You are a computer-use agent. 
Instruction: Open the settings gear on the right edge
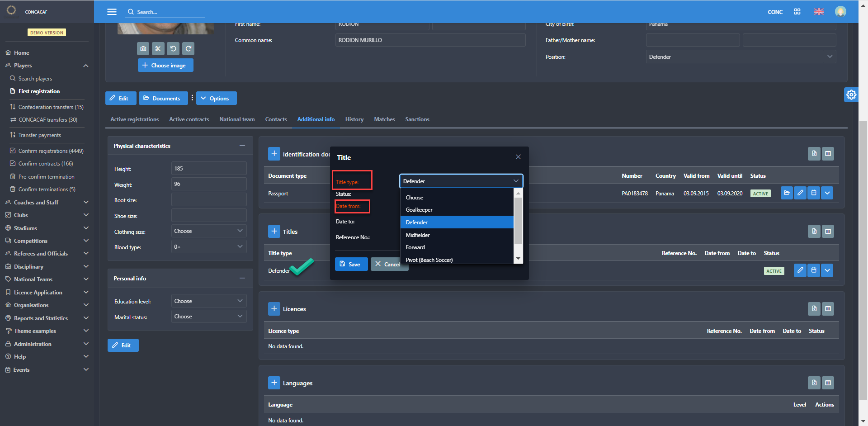coord(851,95)
